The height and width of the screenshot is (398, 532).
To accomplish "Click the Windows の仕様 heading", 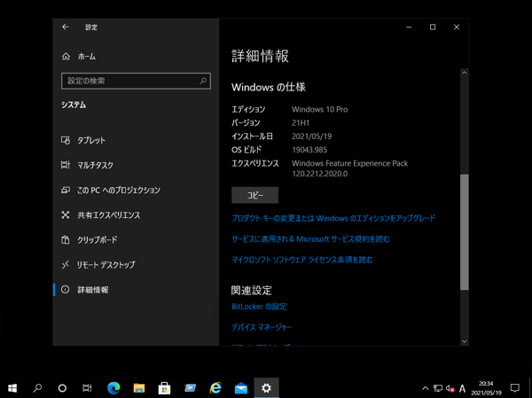I will [269, 87].
